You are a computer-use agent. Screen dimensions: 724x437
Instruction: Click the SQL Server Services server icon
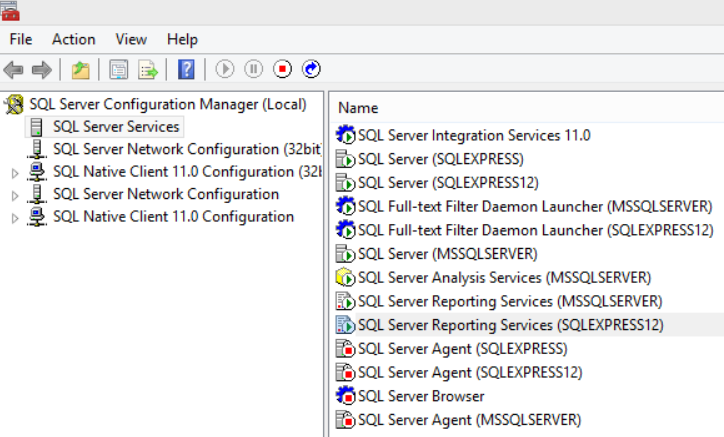tap(36, 127)
